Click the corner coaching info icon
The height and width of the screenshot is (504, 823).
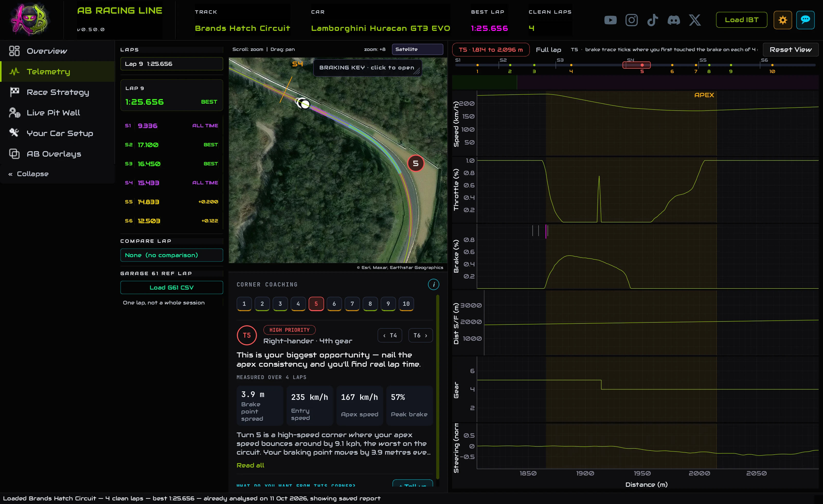(434, 284)
